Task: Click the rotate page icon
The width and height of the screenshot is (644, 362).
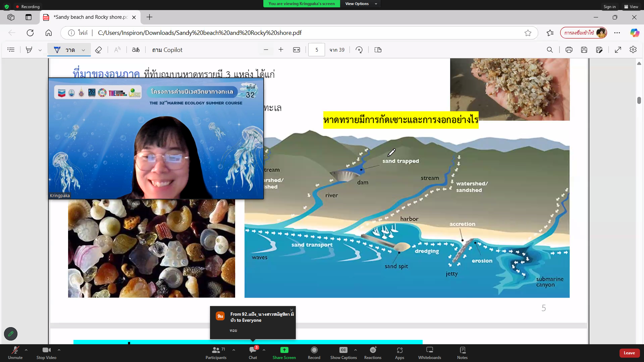Action: [359, 50]
